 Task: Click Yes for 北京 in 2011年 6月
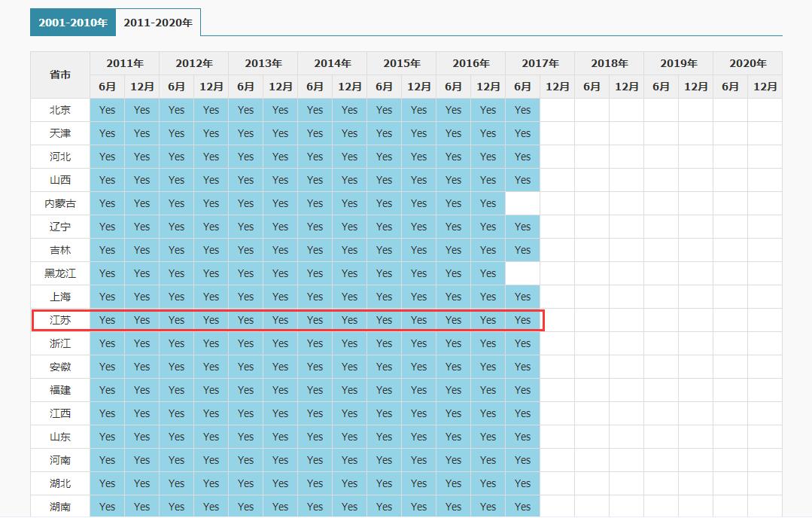(108, 110)
